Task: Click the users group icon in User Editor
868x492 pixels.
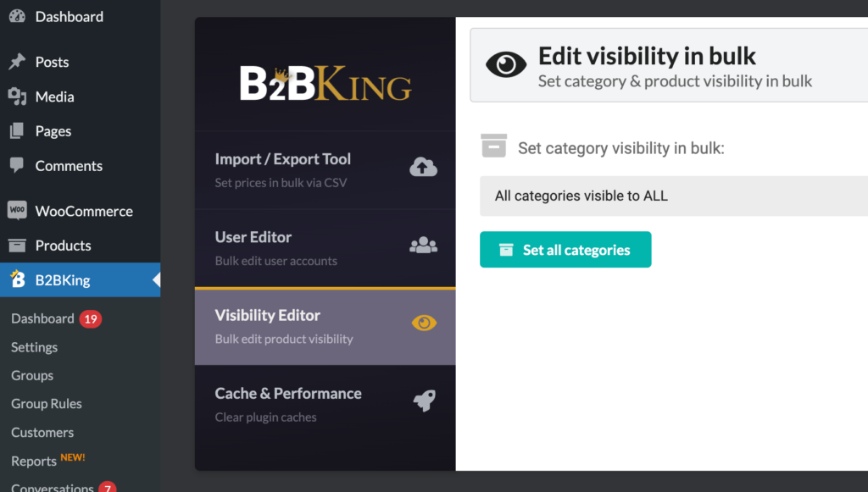Action: tap(424, 245)
